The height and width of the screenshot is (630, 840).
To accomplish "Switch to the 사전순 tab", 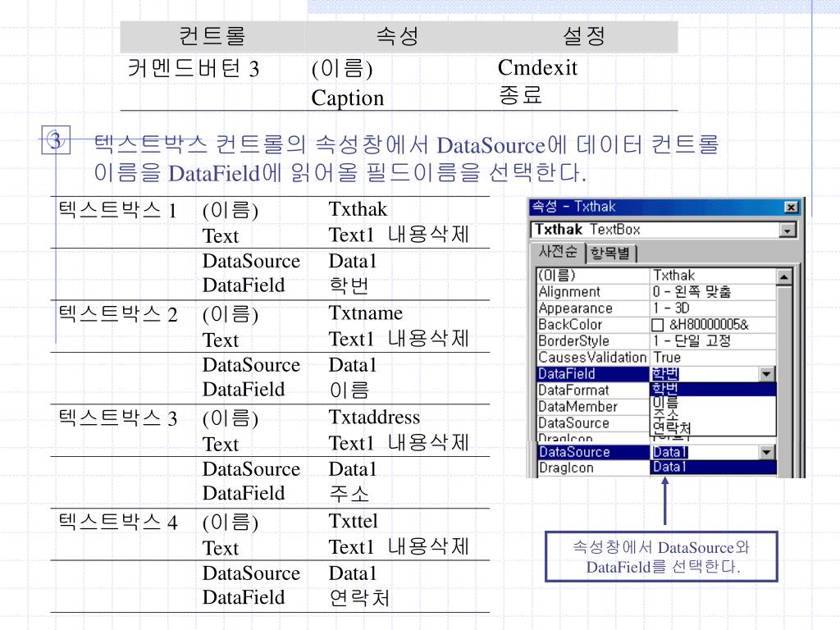I will coord(558,251).
